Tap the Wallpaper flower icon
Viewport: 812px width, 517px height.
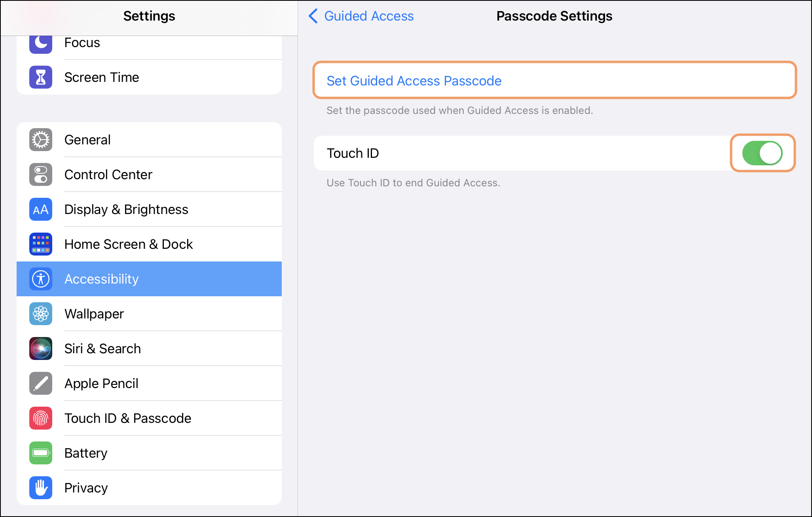coord(41,314)
